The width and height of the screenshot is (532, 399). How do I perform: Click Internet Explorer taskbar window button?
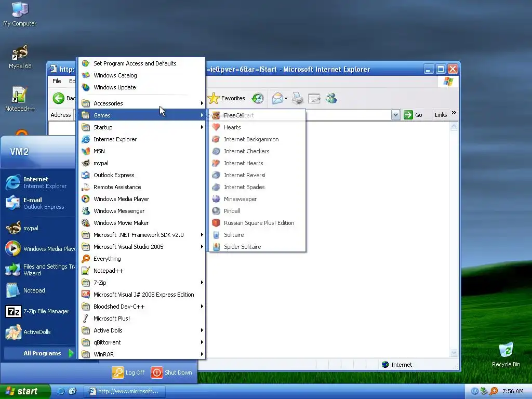[124, 391]
